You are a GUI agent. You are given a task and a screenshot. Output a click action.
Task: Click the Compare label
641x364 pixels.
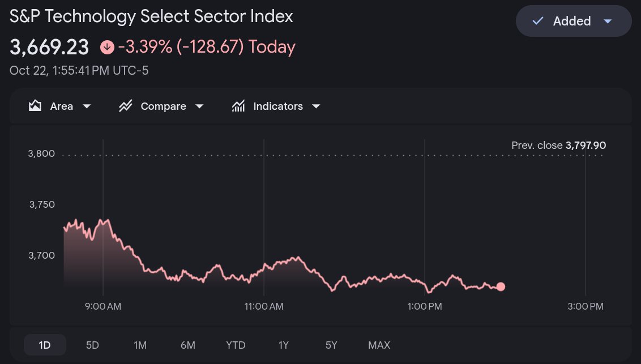coord(164,106)
